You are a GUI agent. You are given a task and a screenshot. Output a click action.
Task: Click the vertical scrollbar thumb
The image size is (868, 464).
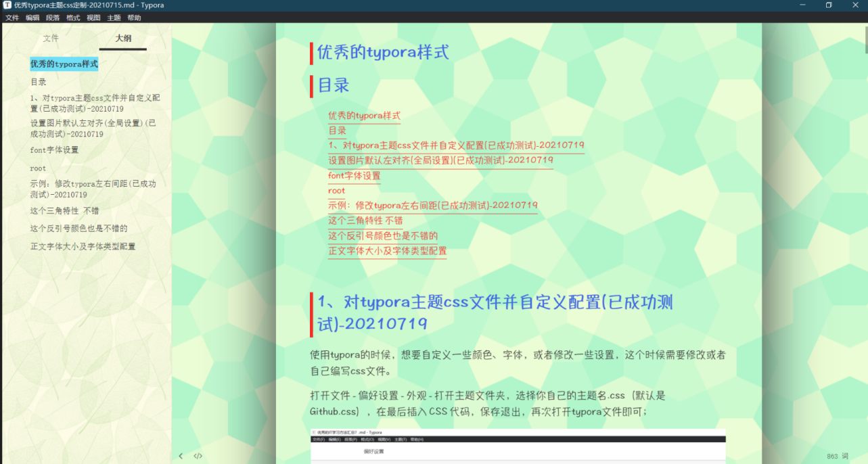tap(865, 39)
